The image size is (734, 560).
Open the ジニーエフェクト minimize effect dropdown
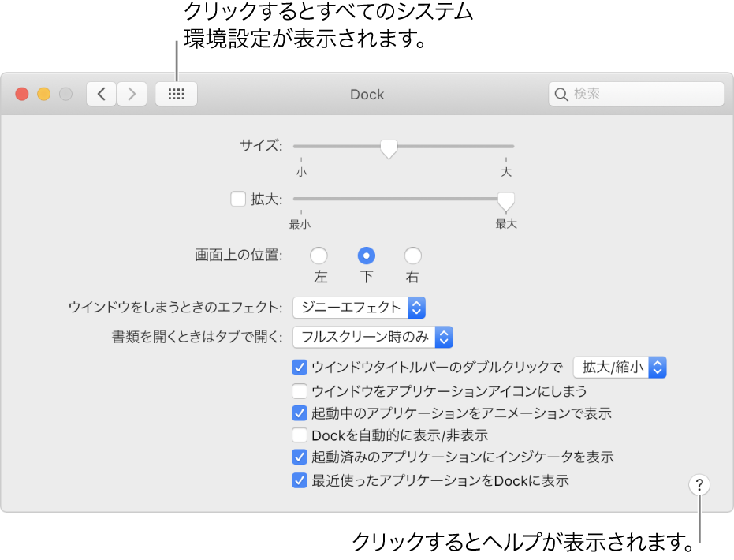(x=359, y=308)
